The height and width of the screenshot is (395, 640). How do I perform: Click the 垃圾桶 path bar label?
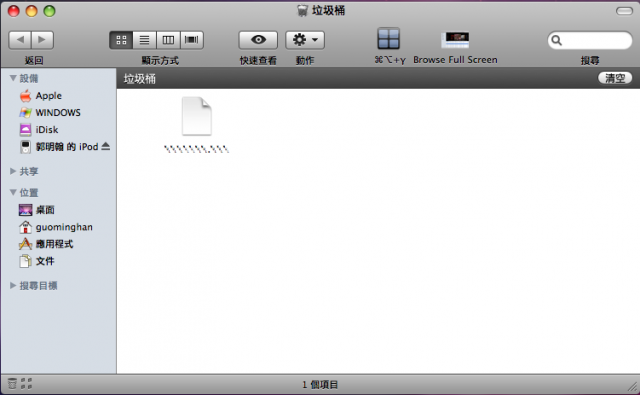point(140,79)
